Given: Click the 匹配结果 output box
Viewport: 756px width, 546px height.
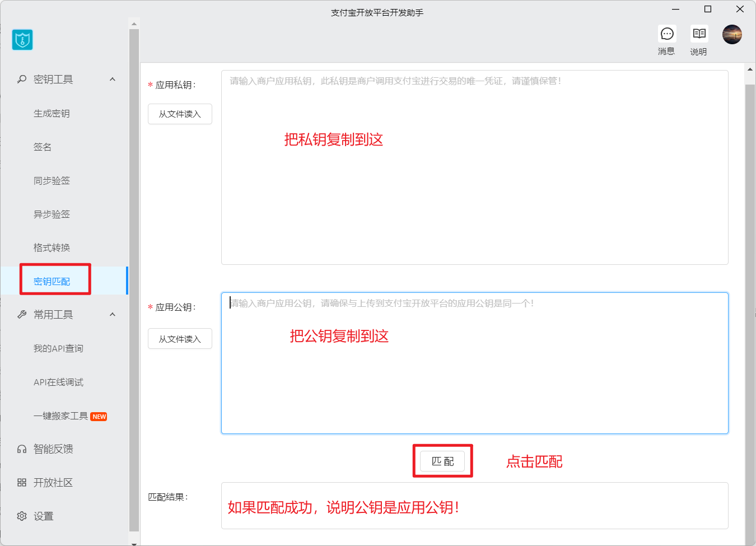Looking at the screenshot, I should pos(475,506).
